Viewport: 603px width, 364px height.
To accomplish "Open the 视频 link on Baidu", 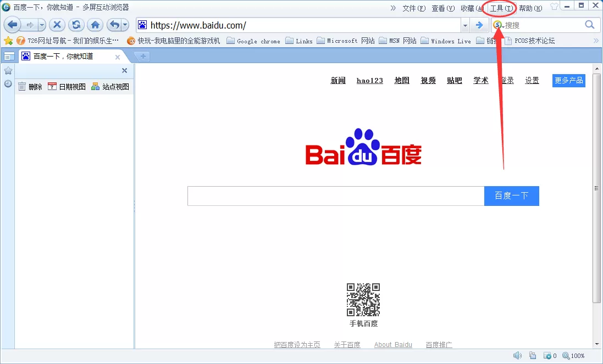I will coord(428,80).
